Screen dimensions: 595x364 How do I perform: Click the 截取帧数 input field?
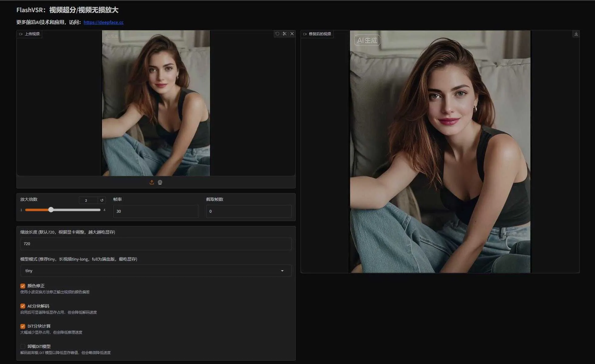point(249,211)
